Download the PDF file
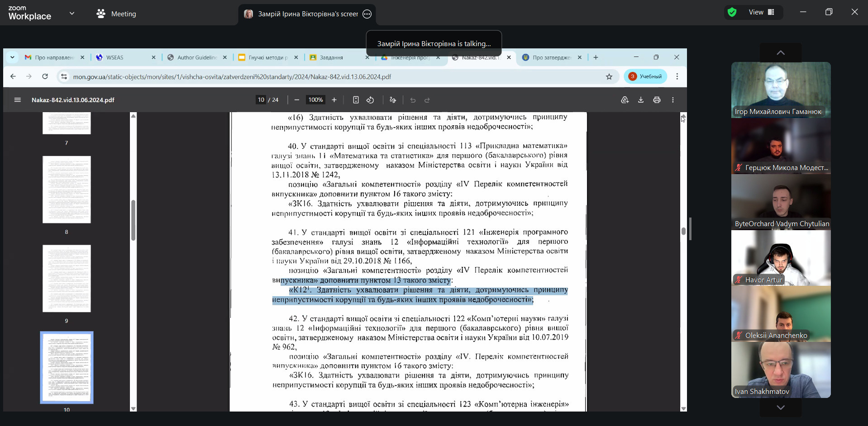The image size is (868, 426). click(641, 100)
